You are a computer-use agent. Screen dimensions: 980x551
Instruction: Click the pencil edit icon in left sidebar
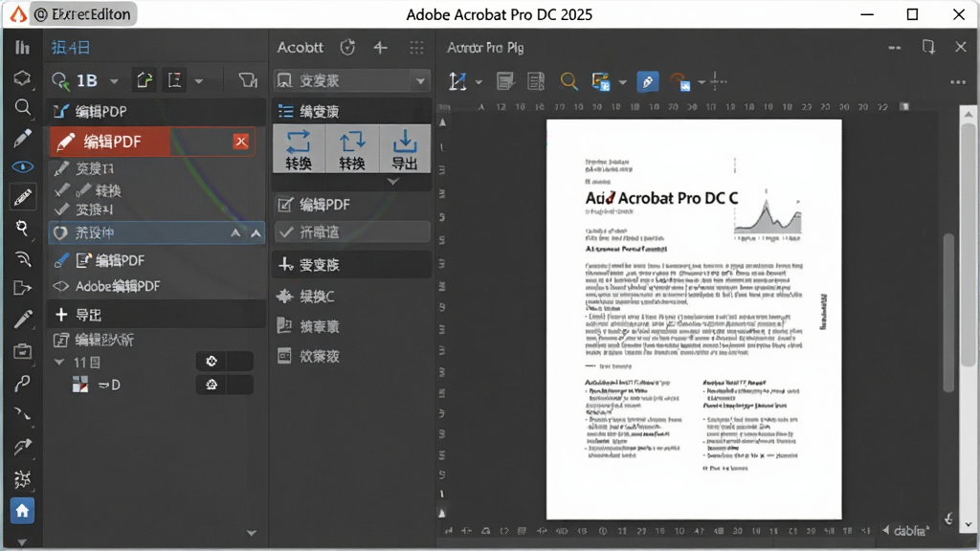tap(23, 138)
